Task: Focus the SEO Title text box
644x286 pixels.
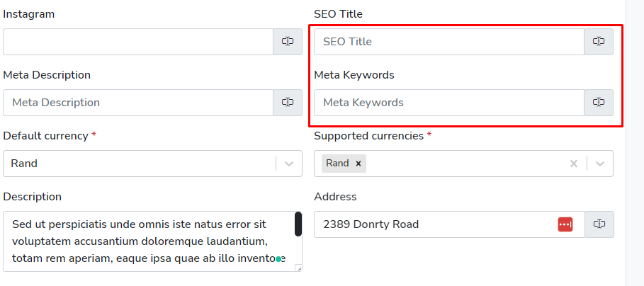Action: point(448,42)
